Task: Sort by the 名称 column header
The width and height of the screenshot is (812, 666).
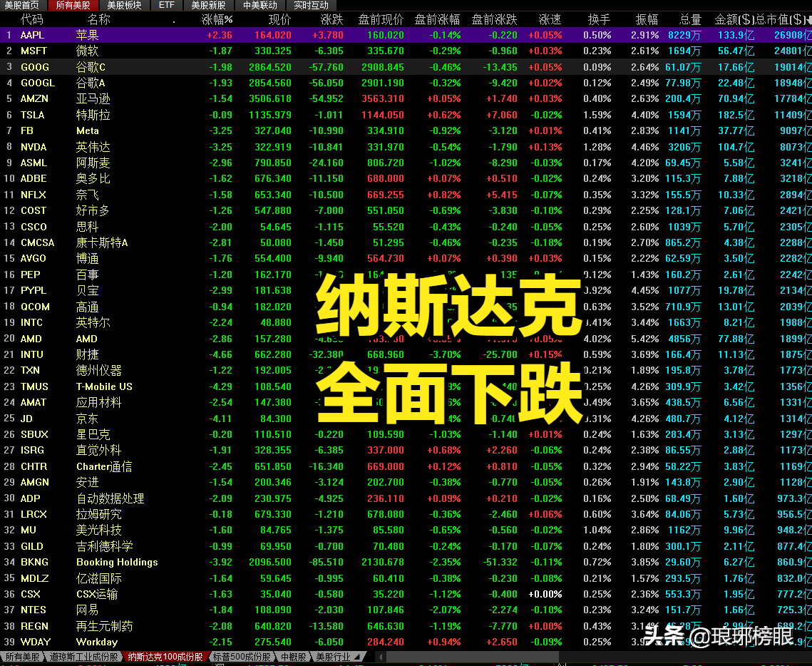Action: [x=98, y=20]
